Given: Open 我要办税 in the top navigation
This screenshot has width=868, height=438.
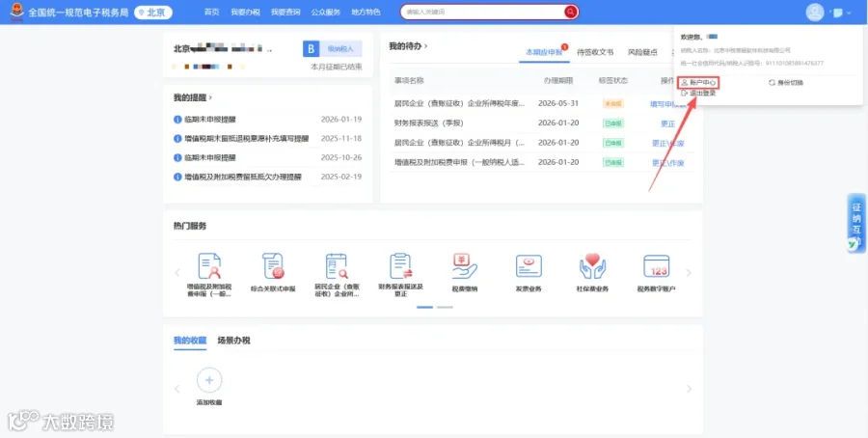Looking at the screenshot, I should 245,13.
